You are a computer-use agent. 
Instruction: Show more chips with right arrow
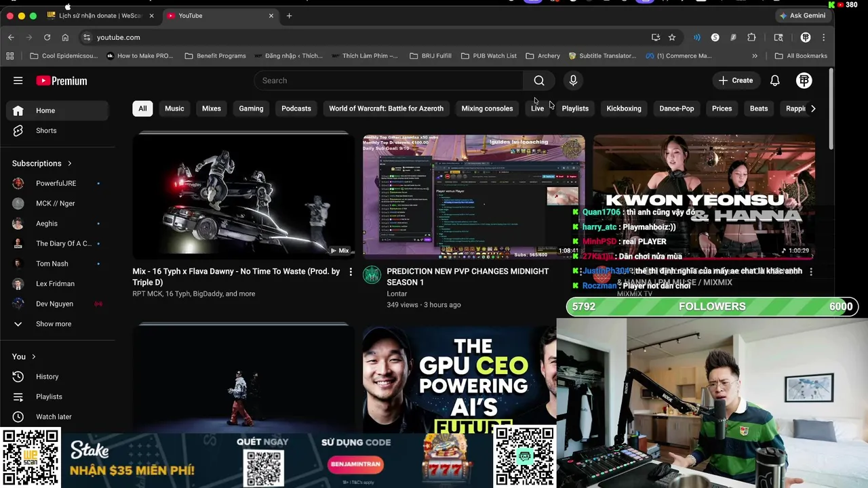(813, 108)
